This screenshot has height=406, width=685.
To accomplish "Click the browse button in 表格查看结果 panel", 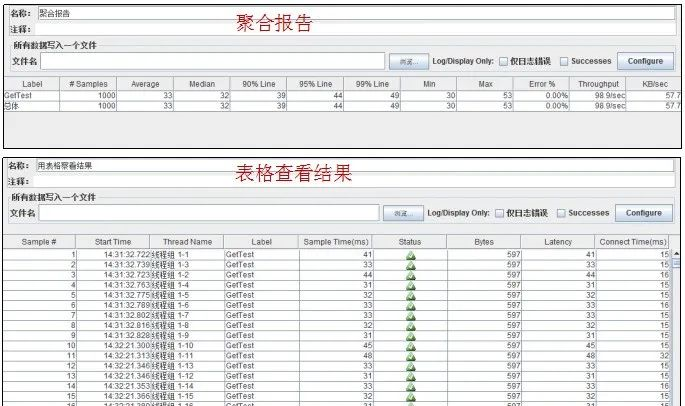I will tap(403, 213).
